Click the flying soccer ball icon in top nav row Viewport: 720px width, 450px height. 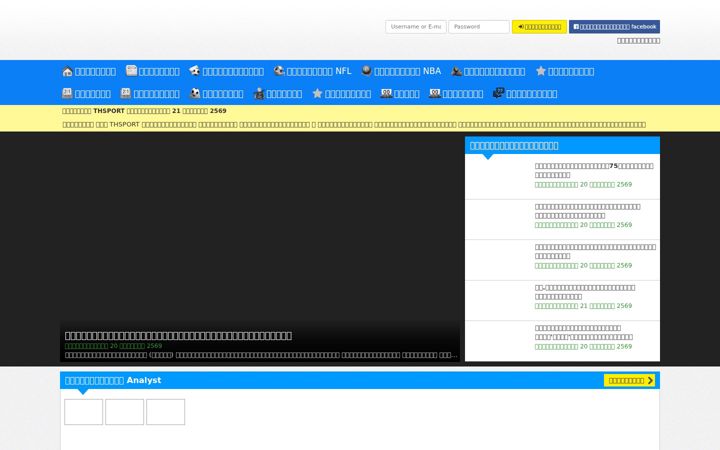[x=195, y=71]
